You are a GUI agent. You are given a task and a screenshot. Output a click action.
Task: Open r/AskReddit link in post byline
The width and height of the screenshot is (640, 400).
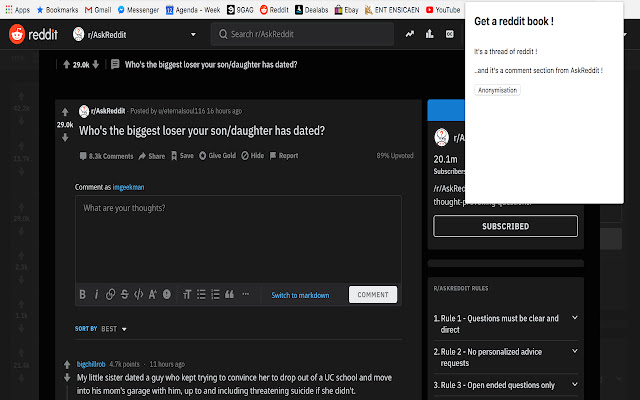108,111
